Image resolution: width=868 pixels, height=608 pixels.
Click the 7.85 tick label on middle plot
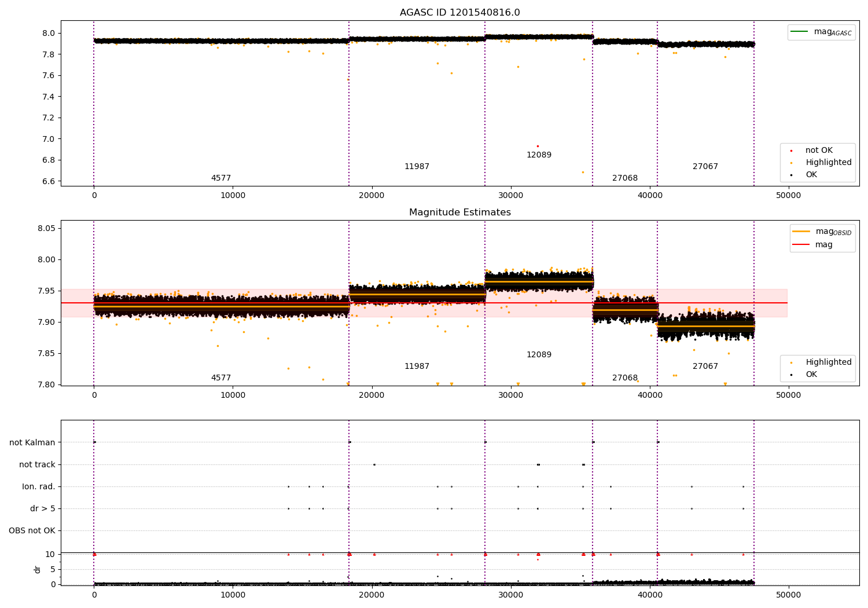[x=46, y=354]
